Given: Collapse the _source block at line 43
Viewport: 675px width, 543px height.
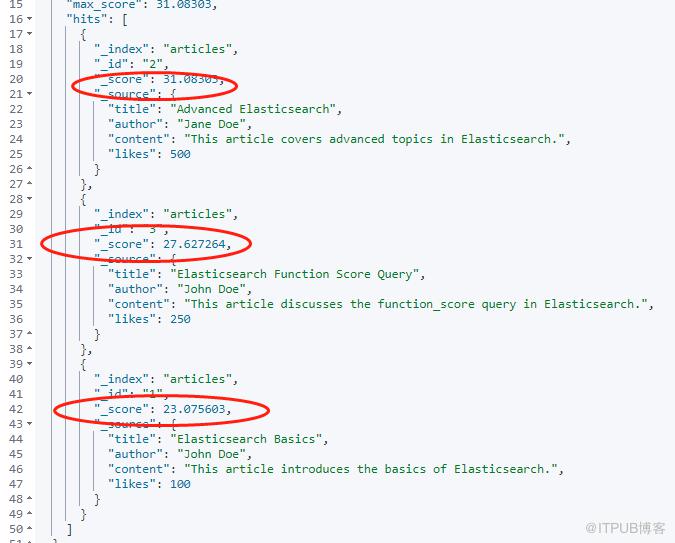Looking at the screenshot, I should [x=29, y=423].
